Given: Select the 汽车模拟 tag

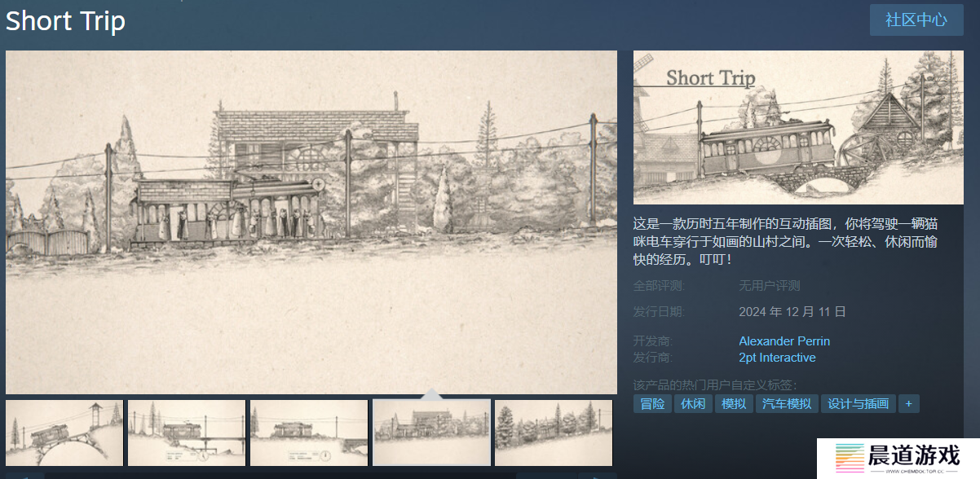Looking at the screenshot, I should 787,404.
